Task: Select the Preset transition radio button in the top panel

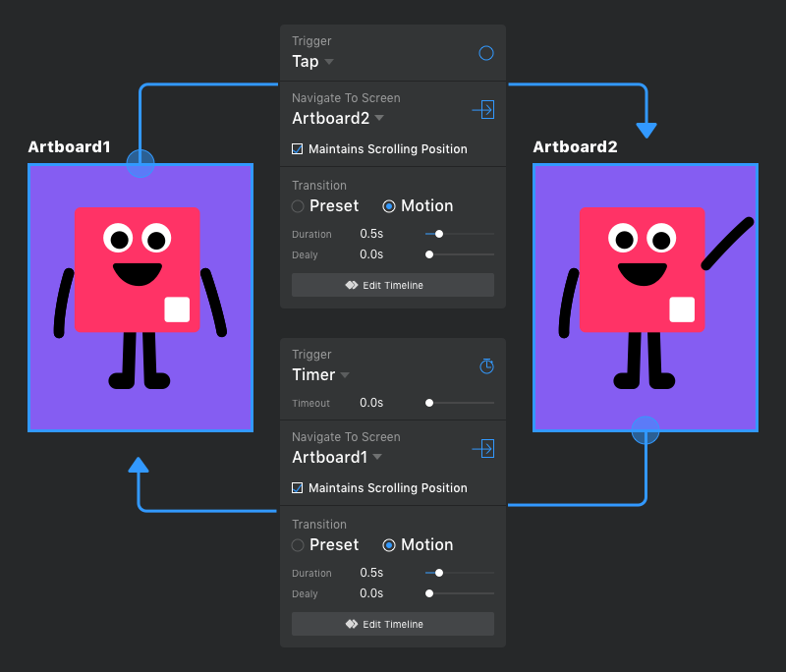Action: click(x=296, y=206)
